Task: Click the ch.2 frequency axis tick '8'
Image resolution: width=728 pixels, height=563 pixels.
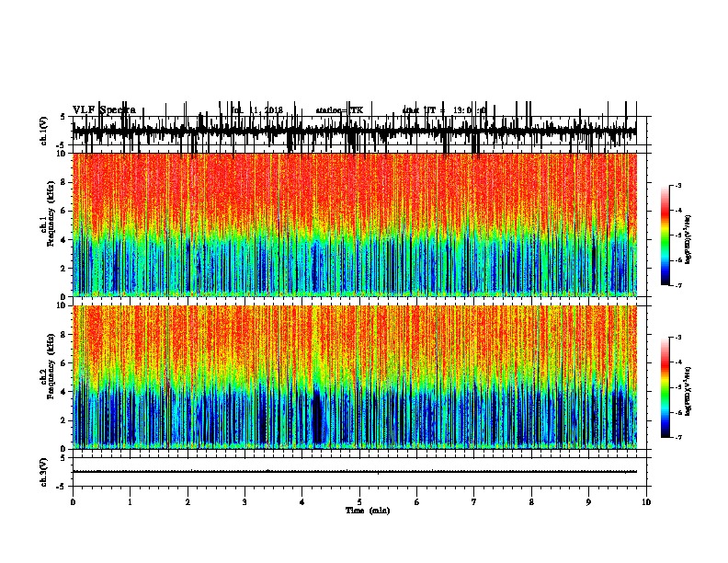Action: click(x=63, y=335)
